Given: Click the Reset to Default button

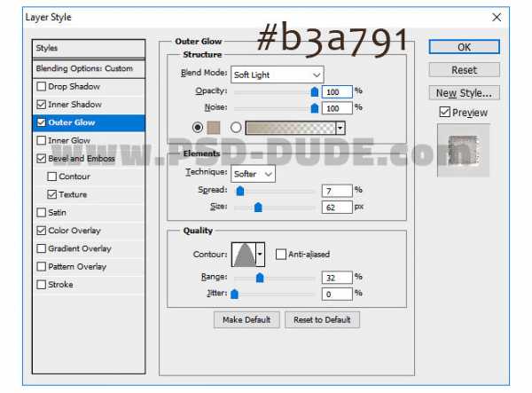Looking at the screenshot, I should [322, 319].
